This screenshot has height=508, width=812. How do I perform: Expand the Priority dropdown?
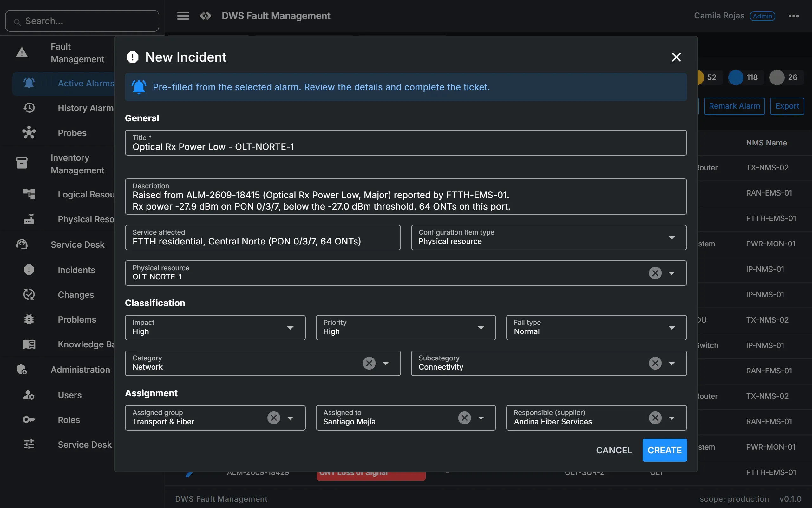406,328
